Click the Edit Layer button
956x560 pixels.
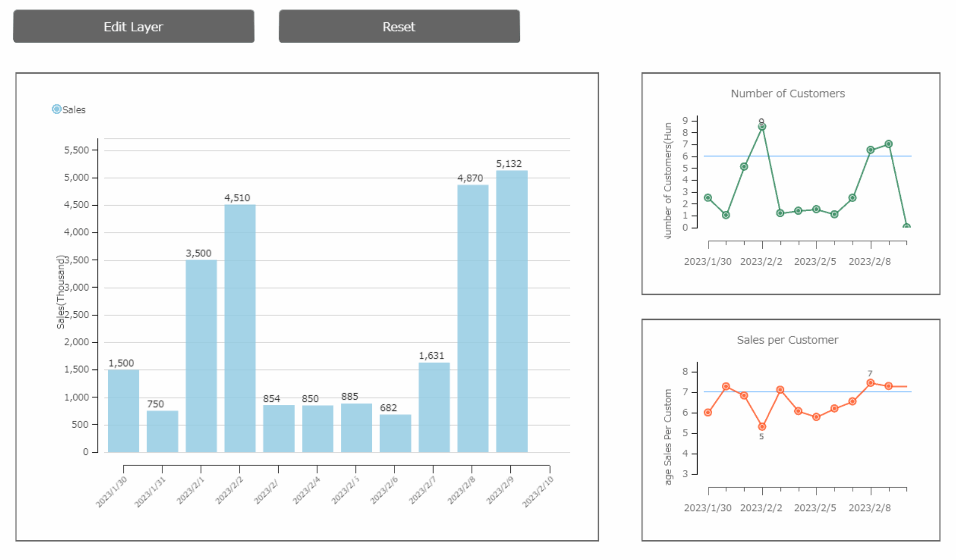pos(134,26)
